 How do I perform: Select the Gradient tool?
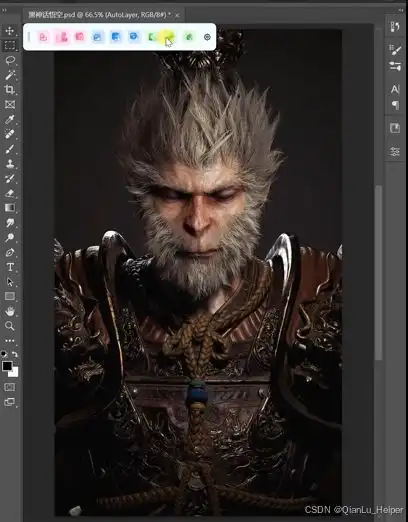pyautogui.click(x=10, y=208)
